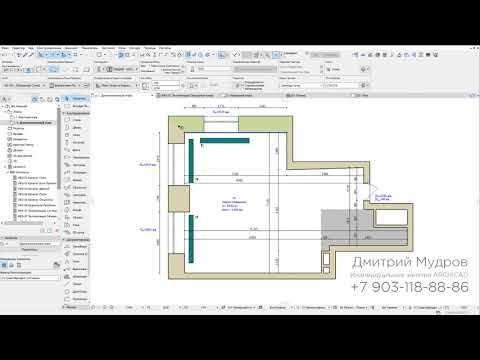480x360 pixels.
Task: Switch Navigator to Publisher Sets
Action: click(x=57, y=99)
